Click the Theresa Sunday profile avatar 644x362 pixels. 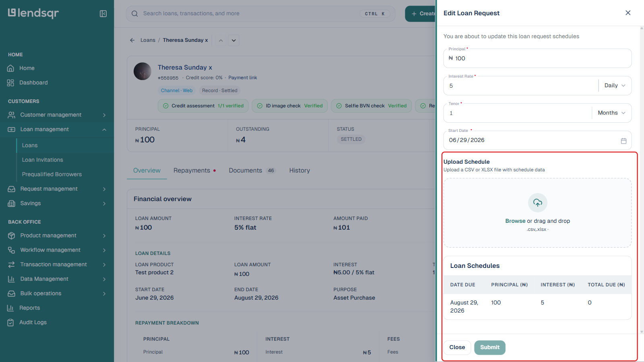tap(142, 71)
